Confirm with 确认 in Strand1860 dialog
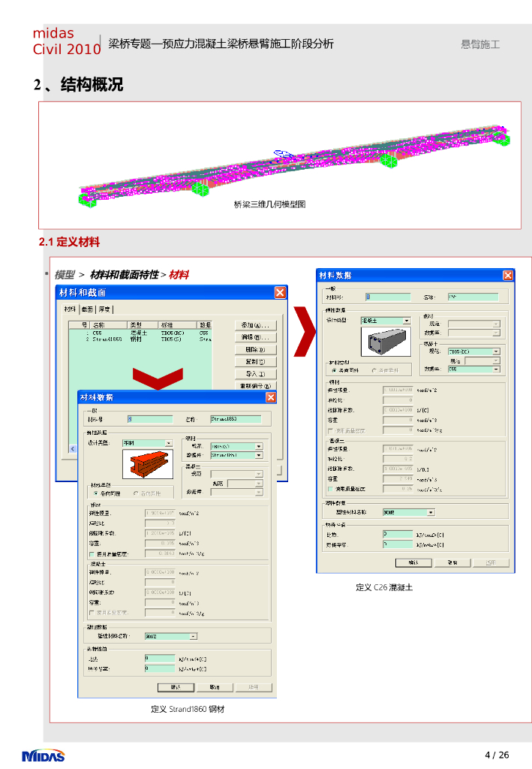Image resolution: width=532 pixels, height=769 pixels. click(x=176, y=687)
